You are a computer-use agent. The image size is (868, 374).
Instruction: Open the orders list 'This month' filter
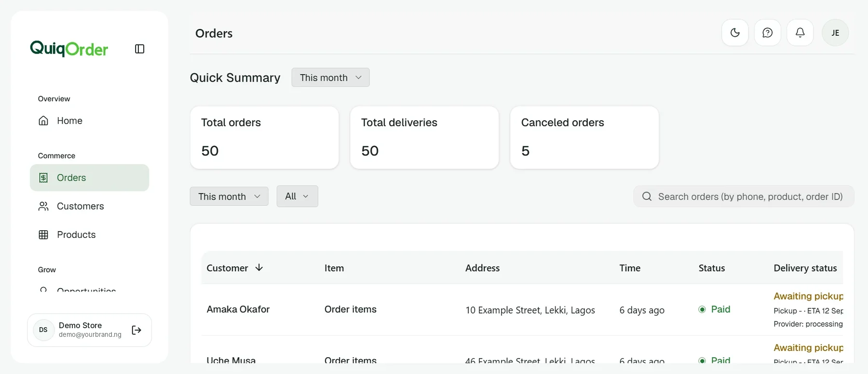[x=229, y=196]
